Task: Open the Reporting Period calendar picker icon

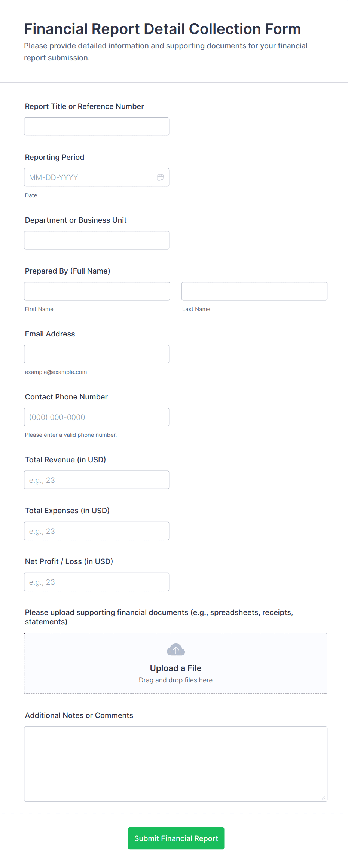Action: pos(161,177)
